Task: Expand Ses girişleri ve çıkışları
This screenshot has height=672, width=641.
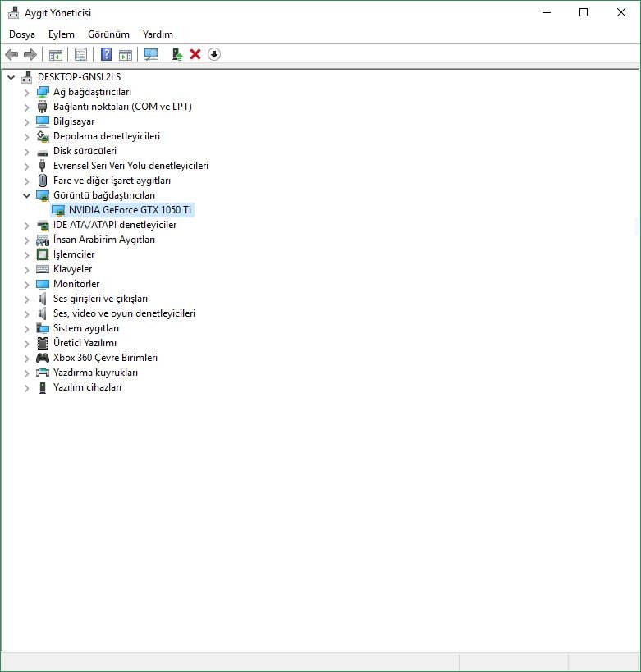Action: [27, 299]
